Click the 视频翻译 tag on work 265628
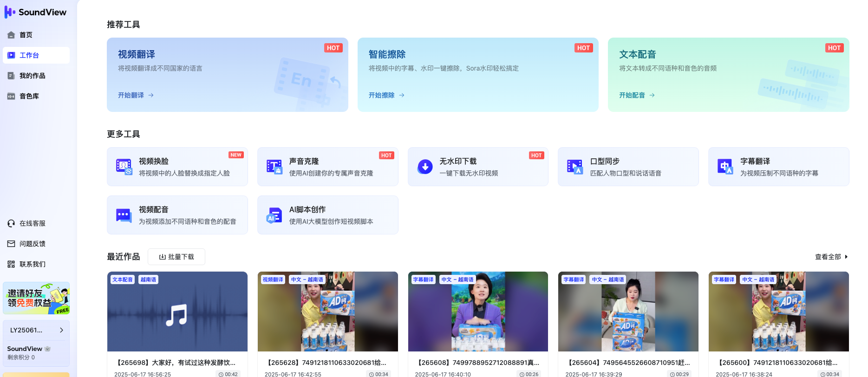868x377 pixels. 273,279
